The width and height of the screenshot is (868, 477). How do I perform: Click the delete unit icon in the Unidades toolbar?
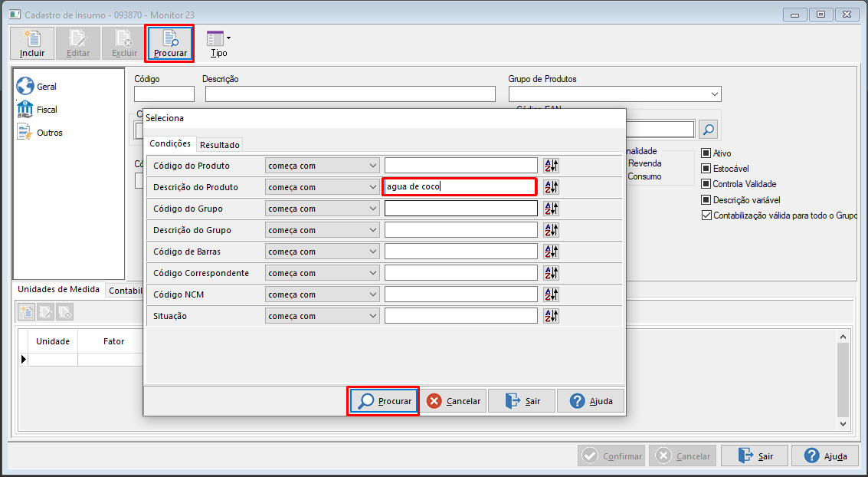(65, 312)
